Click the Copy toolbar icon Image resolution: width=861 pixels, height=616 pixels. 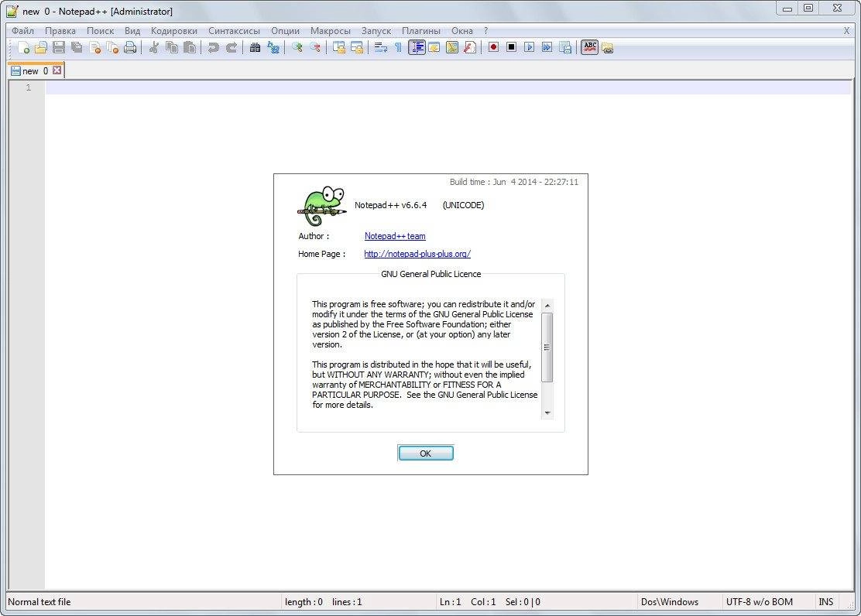[x=172, y=48]
